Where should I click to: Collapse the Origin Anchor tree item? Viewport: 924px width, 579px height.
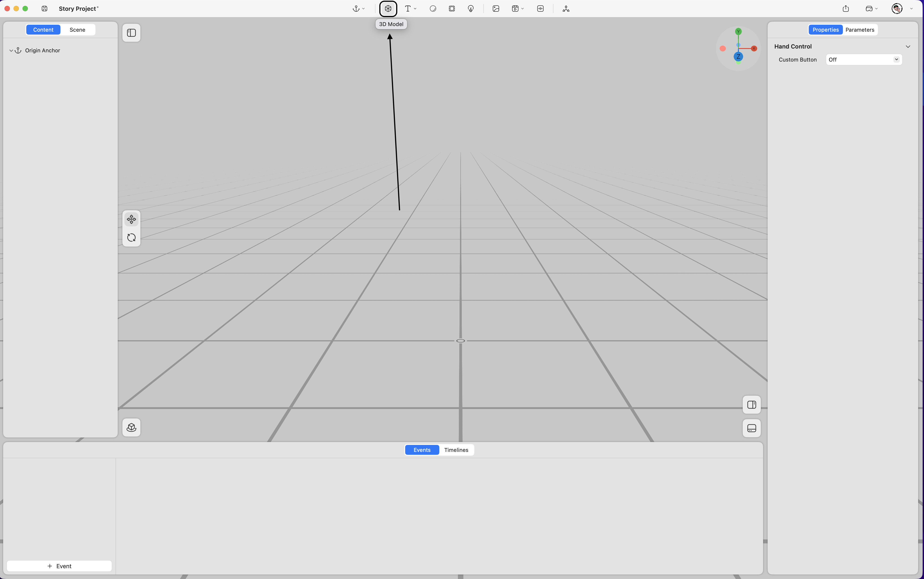[x=11, y=51]
